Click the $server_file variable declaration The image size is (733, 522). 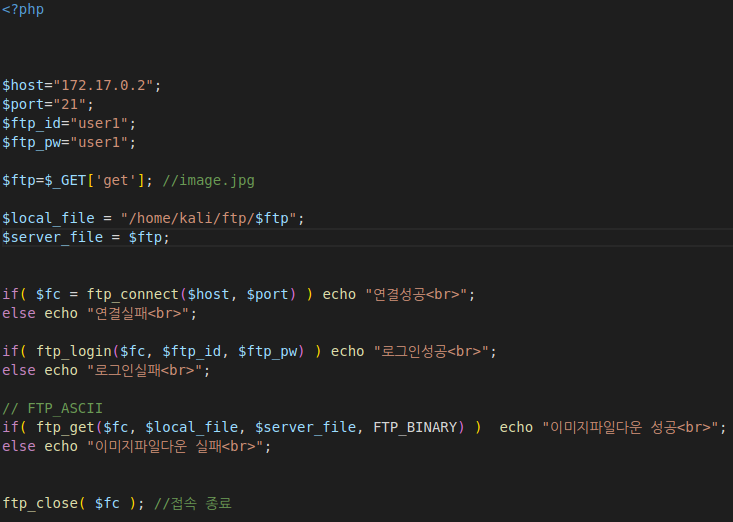(53, 237)
